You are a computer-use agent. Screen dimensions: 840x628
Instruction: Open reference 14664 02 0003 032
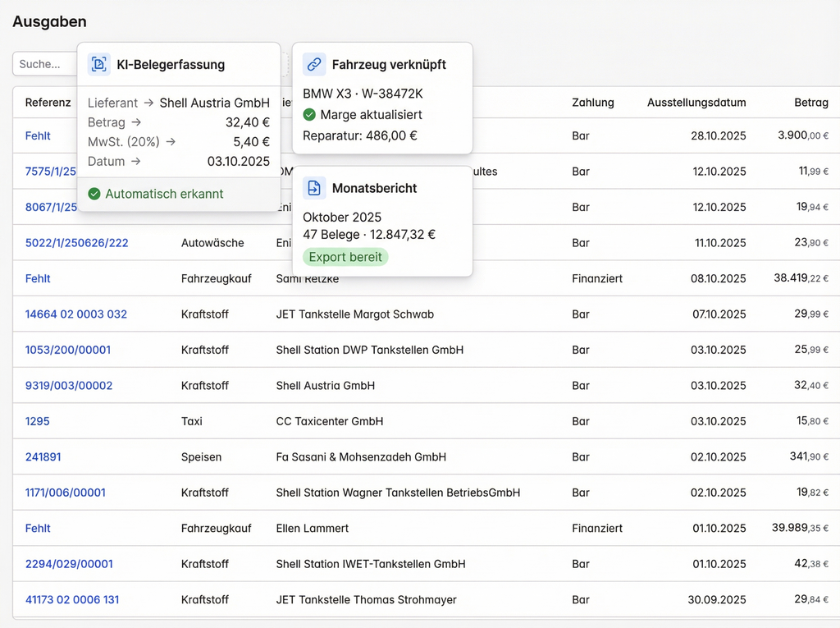76,314
